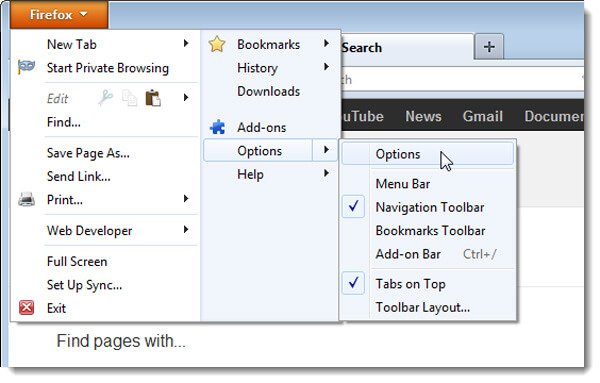Click the scissors Cut icon
This screenshot has height=383, width=600.
(x=106, y=98)
